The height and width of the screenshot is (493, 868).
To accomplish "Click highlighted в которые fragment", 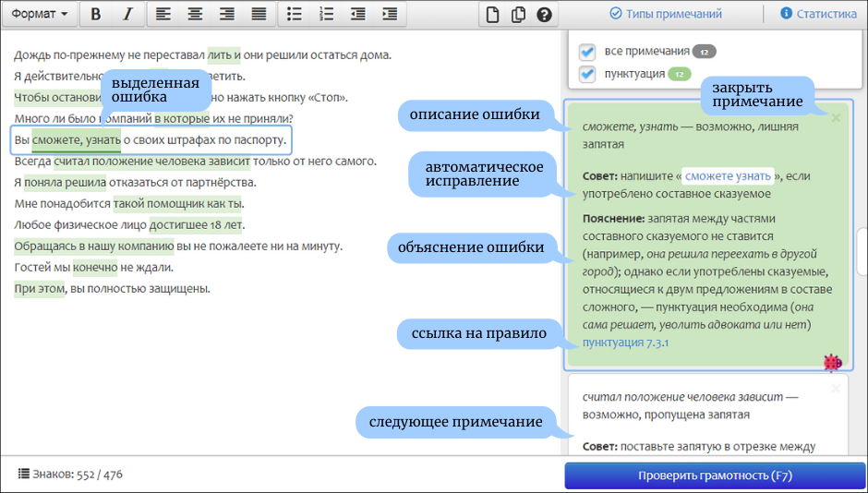I will (x=182, y=119).
